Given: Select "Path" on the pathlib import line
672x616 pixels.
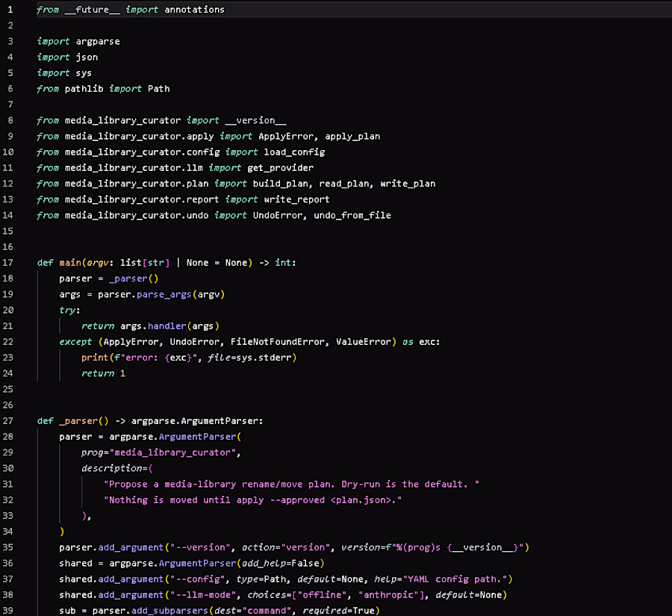Looking at the screenshot, I should 159,89.
